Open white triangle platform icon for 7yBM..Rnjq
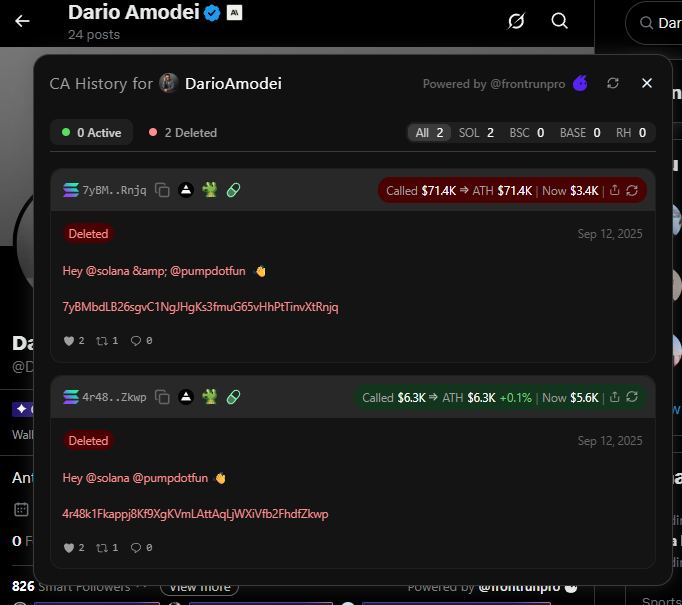The image size is (682, 605). pos(186,190)
